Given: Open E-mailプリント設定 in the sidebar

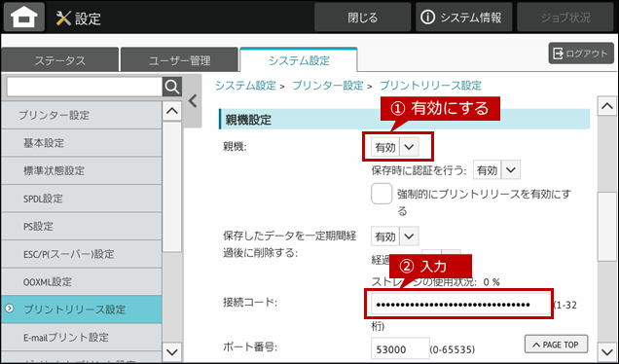Looking at the screenshot, I should (82, 337).
